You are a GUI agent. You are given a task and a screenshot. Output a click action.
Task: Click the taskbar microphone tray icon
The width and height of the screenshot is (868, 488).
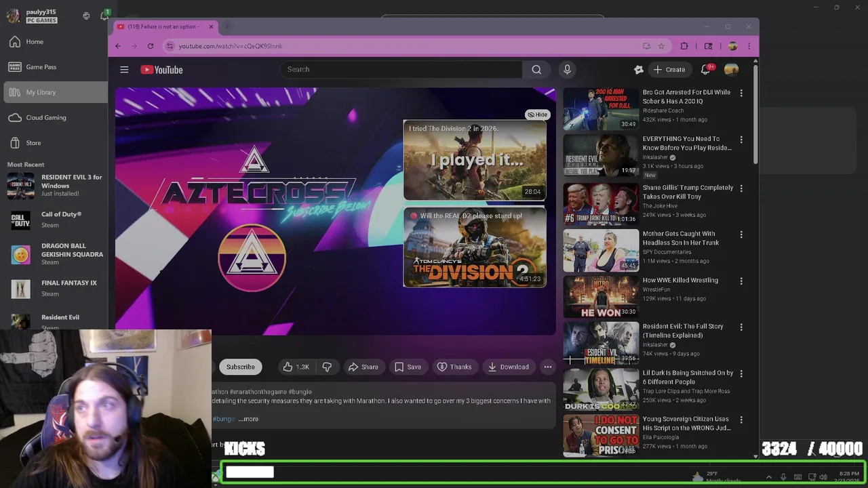click(783, 477)
